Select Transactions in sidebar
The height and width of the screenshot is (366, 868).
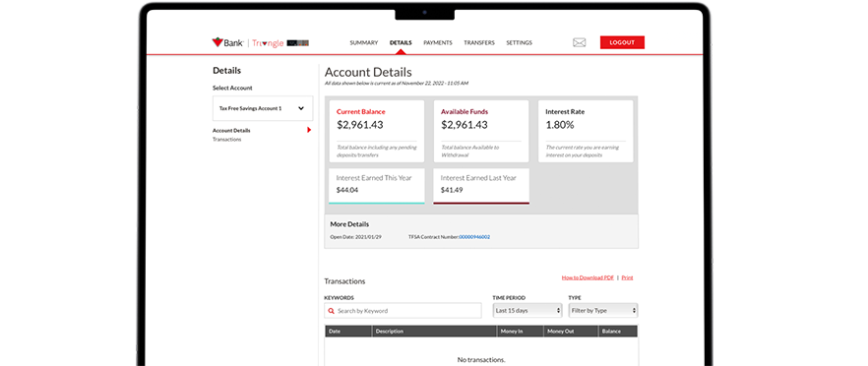click(227, 140)
